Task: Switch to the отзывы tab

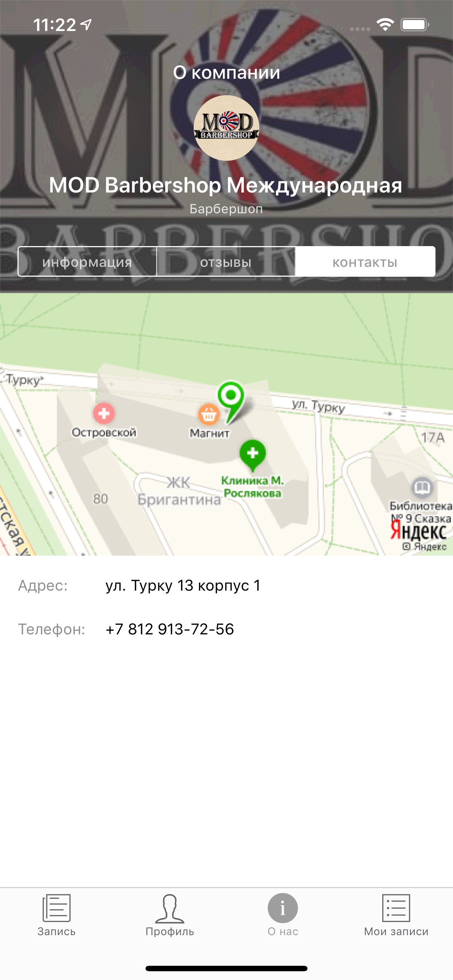Action: point(226,262)
